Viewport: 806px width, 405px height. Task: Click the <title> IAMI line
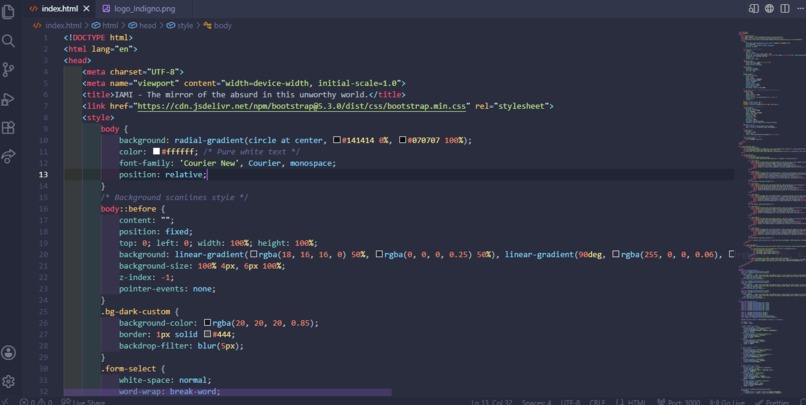pyautogui.click(x=244, y=95)
